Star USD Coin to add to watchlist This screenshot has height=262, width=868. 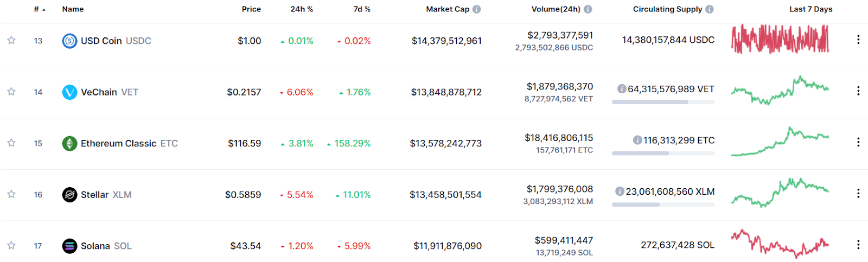pyautogui.click(x=11, y=40)
